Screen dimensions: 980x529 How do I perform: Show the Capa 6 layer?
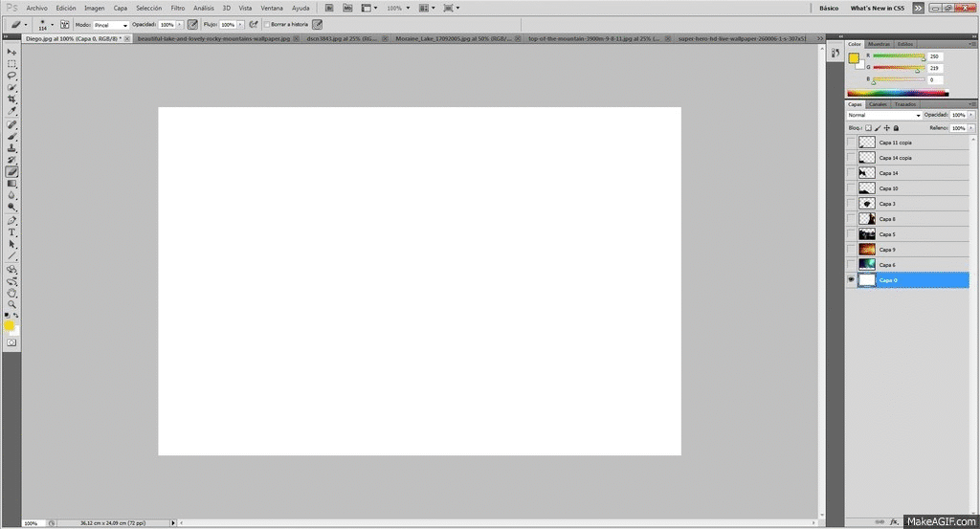(x=851, y=265)
